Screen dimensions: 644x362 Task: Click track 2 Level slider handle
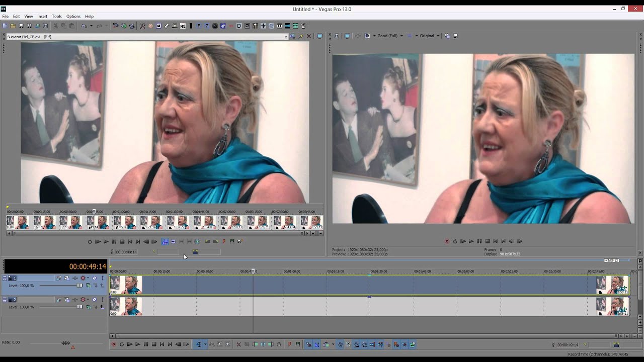point(79,307)
